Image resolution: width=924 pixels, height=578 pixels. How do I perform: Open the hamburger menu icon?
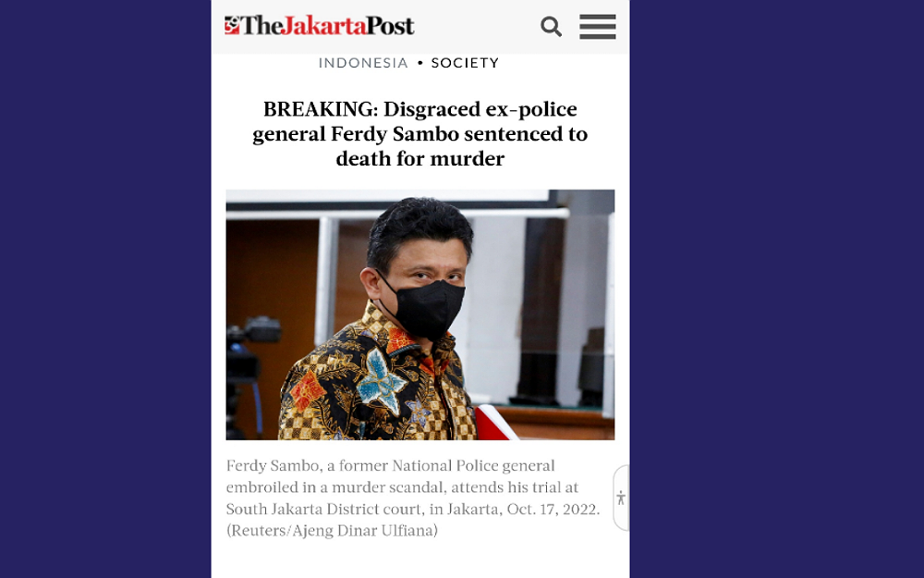598,27
